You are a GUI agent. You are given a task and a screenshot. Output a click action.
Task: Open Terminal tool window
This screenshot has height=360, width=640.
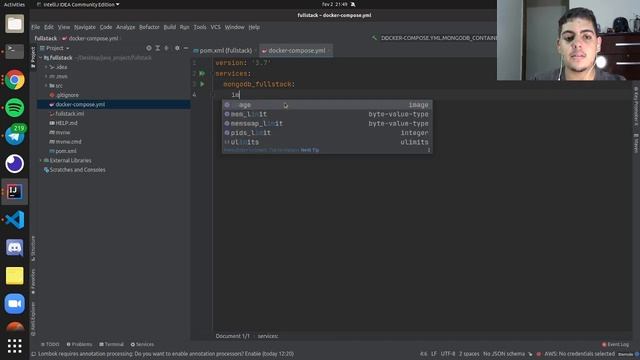click(111, 344)
